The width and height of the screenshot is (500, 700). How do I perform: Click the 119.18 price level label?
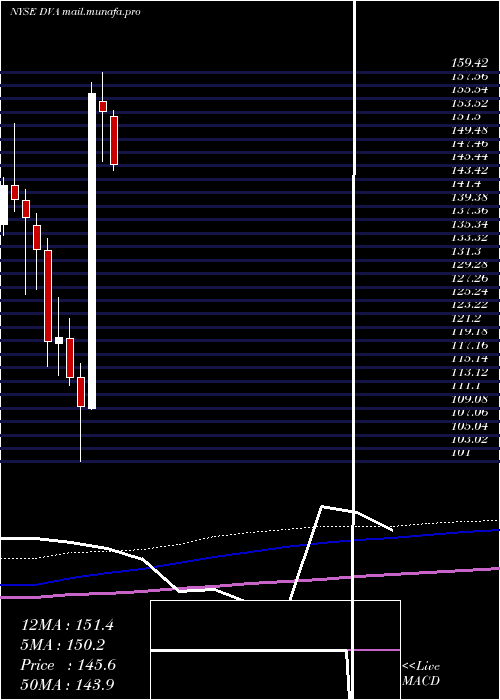469,332
